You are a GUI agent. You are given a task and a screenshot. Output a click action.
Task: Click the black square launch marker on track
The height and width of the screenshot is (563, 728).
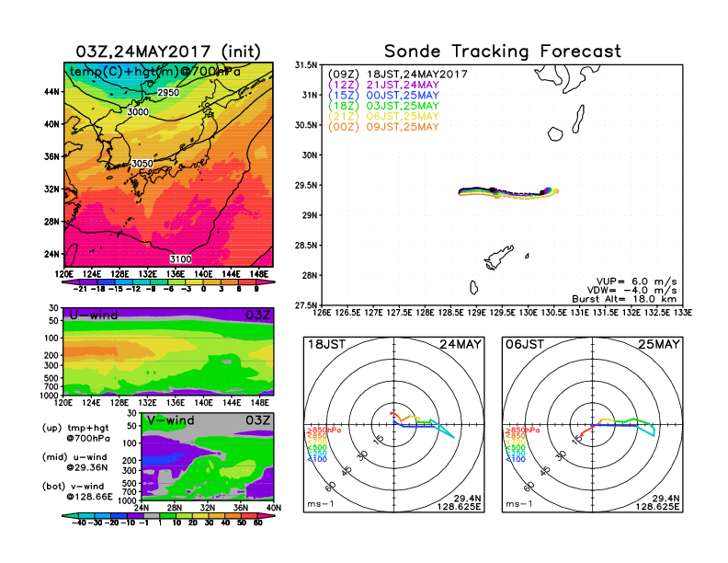click(493, 190)
